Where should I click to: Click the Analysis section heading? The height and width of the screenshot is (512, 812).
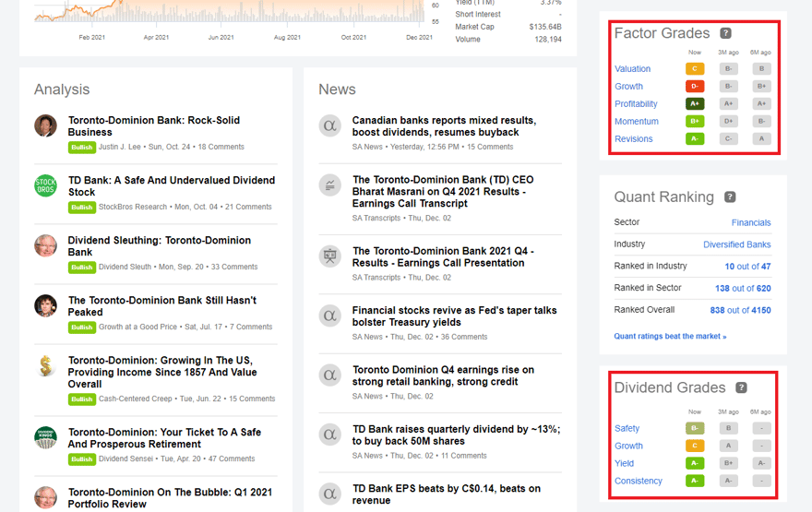pyautogui.click(x=62, y=89)
